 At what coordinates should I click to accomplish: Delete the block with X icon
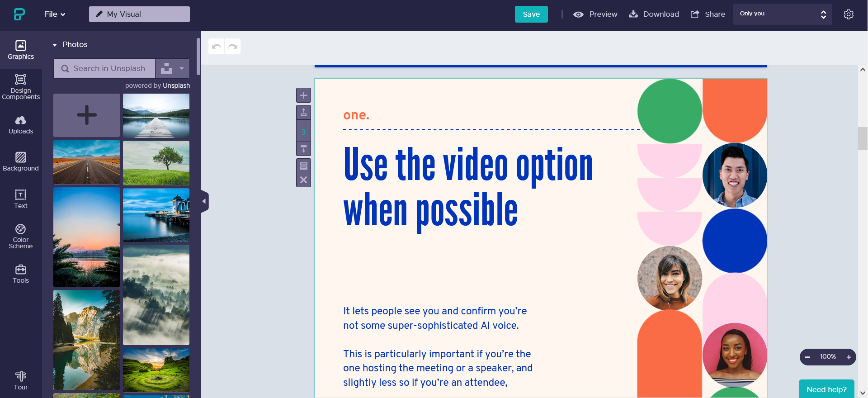click(303, 180)
